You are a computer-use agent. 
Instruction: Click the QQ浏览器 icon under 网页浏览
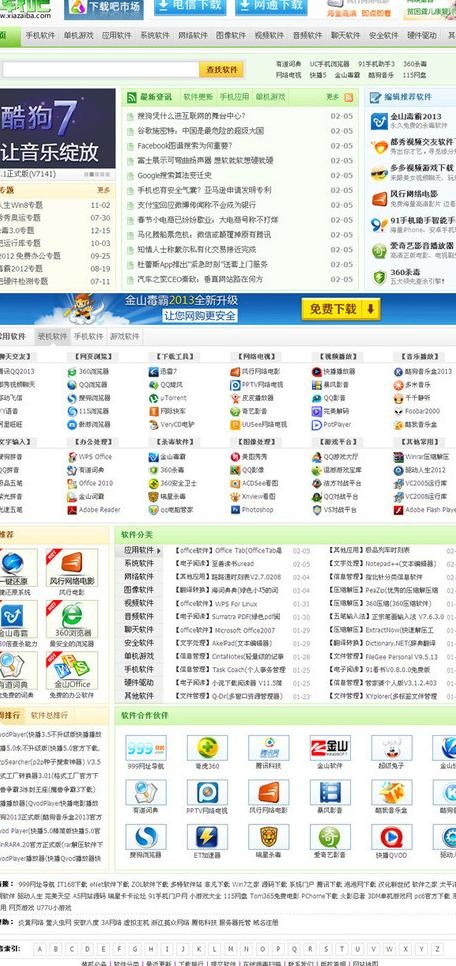(72, 384)
